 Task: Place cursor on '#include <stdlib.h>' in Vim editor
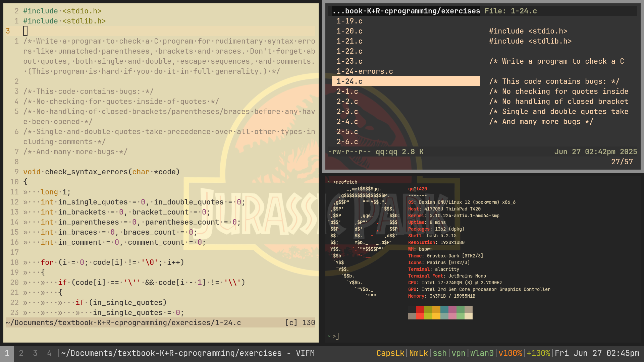64,21
